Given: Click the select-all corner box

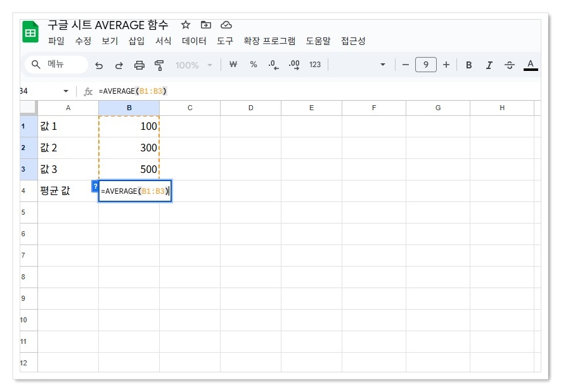Looking at the screenshot, I should 29,108.
